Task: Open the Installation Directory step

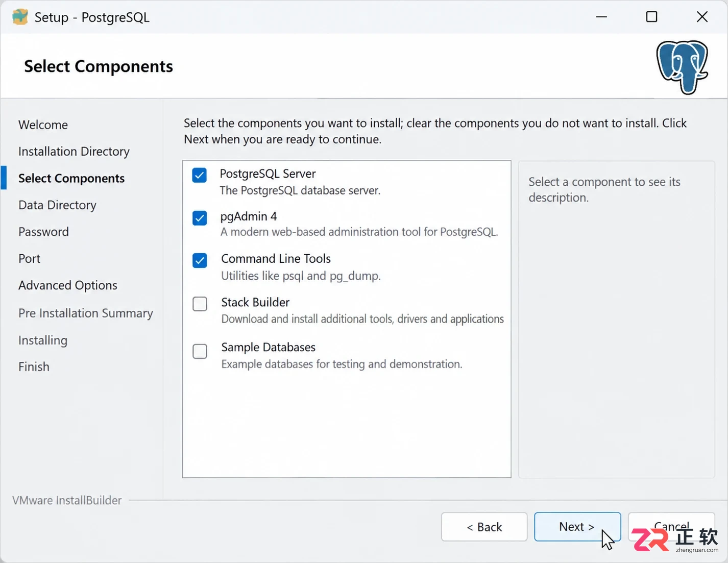Action: (x=74, y=152)
